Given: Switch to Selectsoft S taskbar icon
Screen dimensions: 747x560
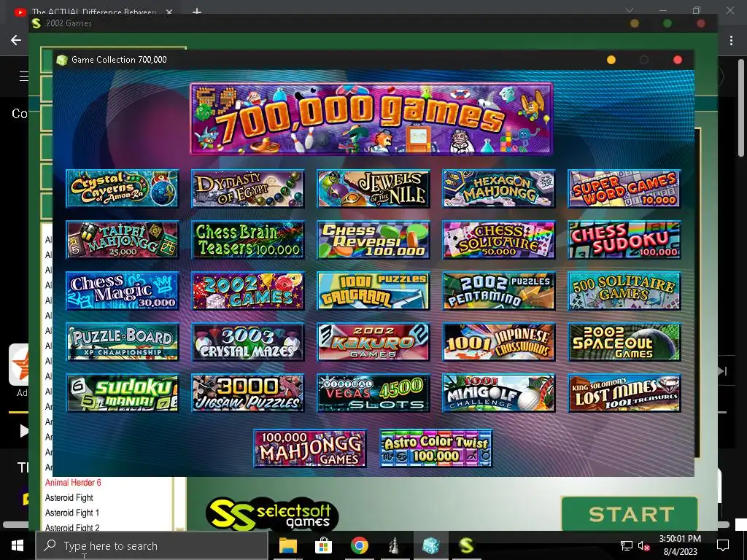Looking at the screenshot, I should coord(466,545).
